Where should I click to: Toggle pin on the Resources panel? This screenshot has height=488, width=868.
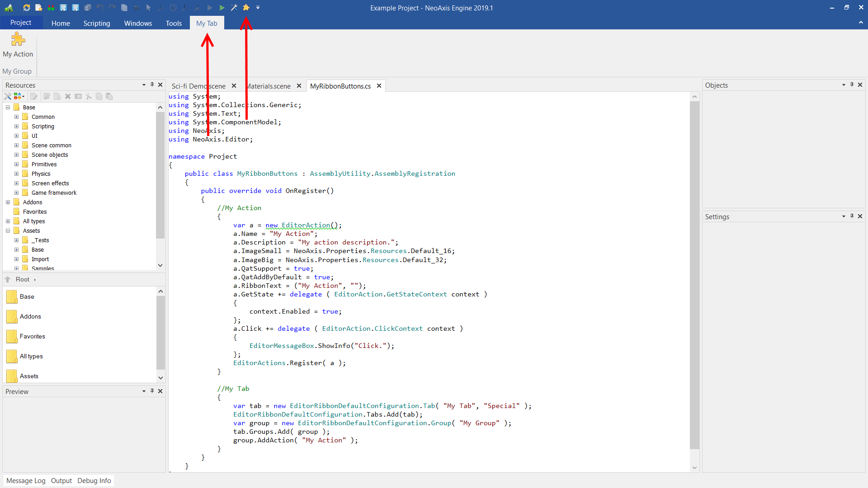click(152, 85)
